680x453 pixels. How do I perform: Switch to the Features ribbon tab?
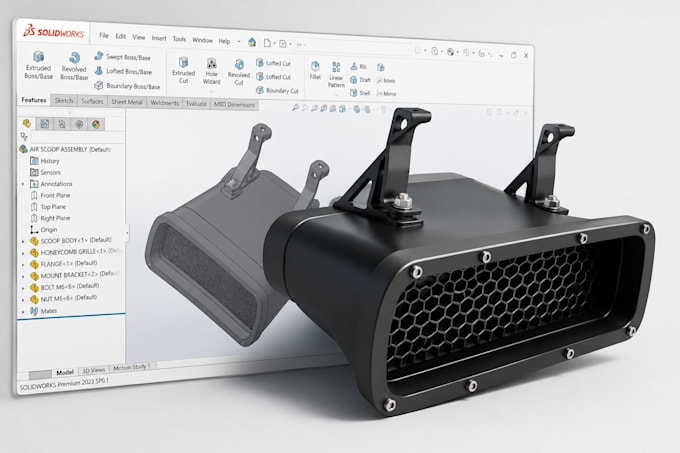pos(34,100)
